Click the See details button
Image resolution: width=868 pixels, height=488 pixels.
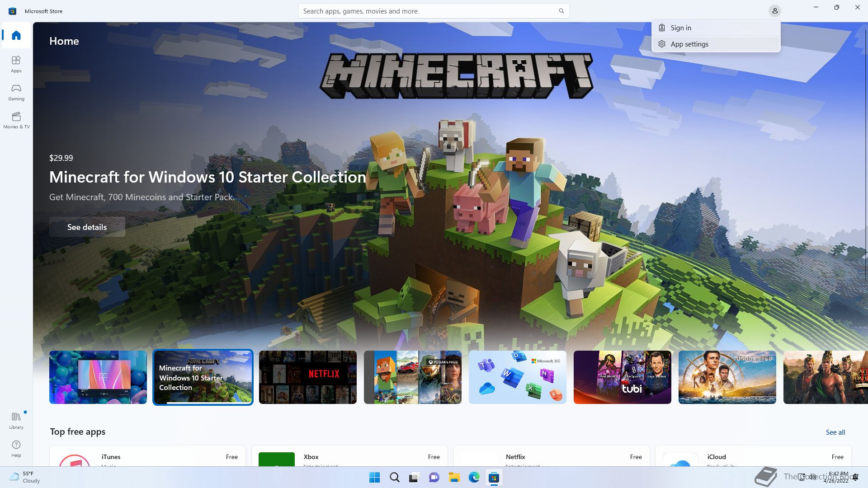(x=87, y=227)
